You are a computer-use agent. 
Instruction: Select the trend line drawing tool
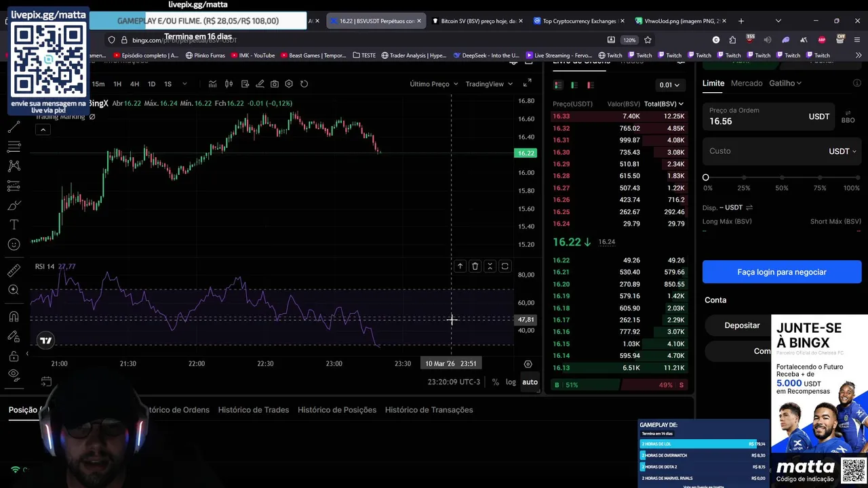click(x=14, y=127)
